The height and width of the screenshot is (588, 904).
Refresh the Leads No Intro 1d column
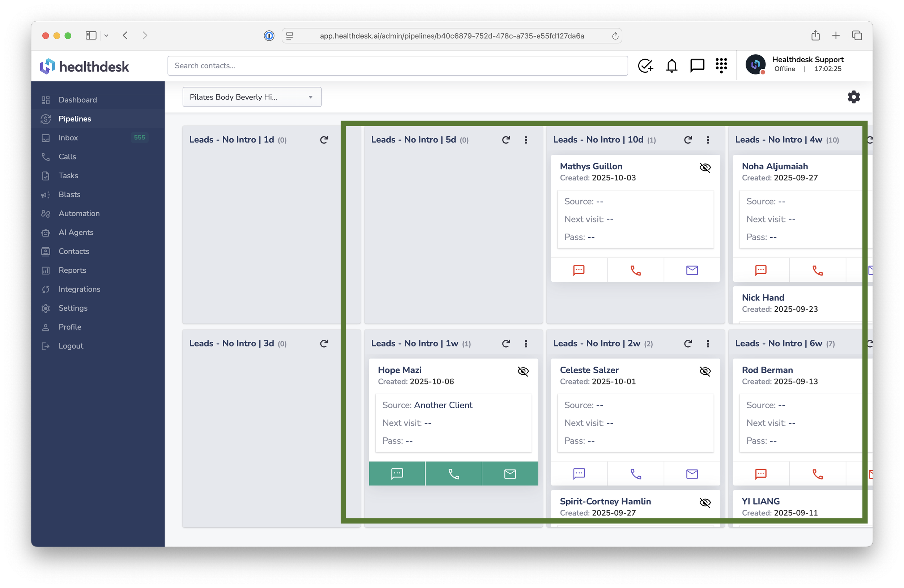[324, 140]
